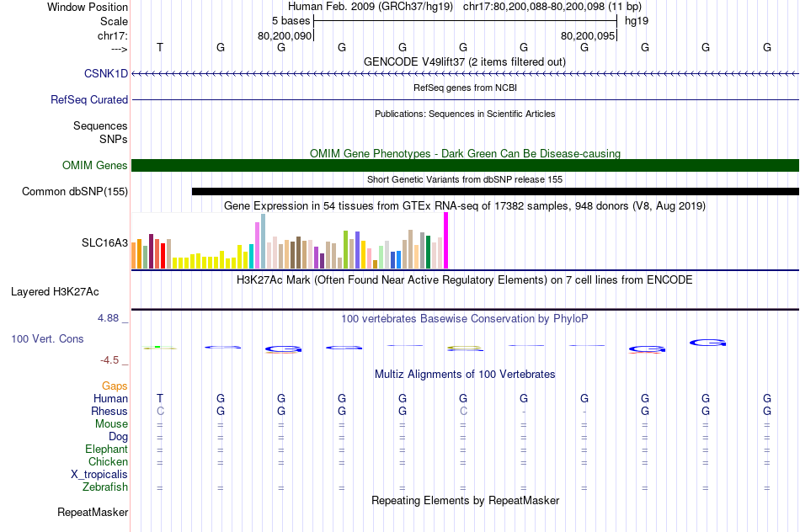Open the GTEx Gene Expression track title
This screenshot has width=800, height=532.
(x=465, y=206)
